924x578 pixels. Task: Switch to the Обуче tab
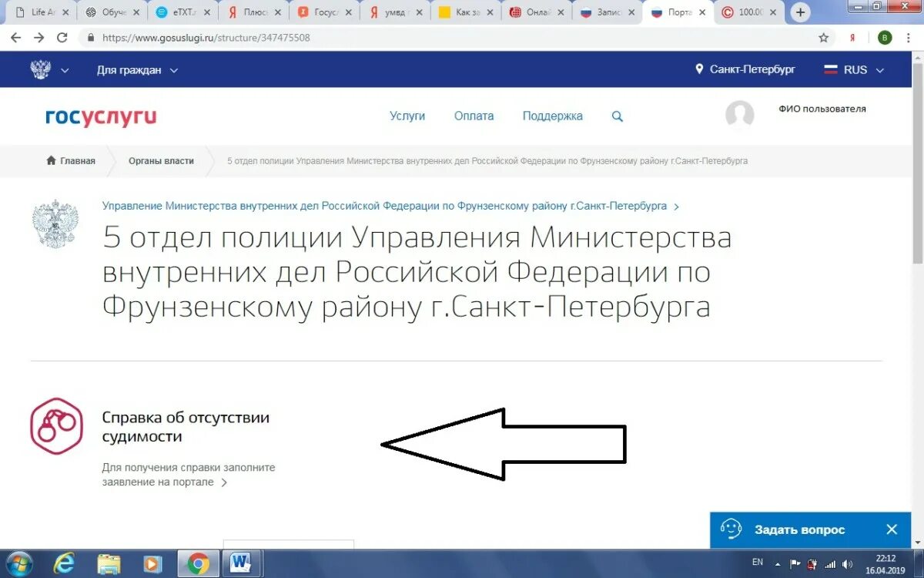112,12
